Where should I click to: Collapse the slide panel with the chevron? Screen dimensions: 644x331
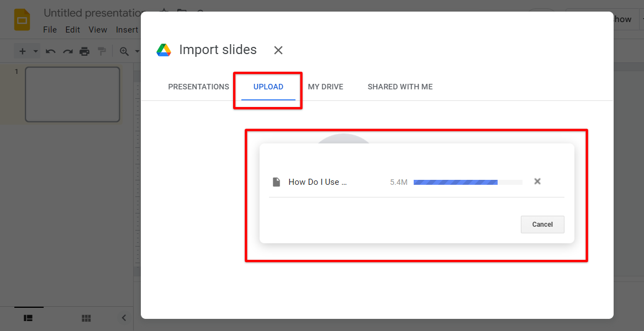(123, 318)
